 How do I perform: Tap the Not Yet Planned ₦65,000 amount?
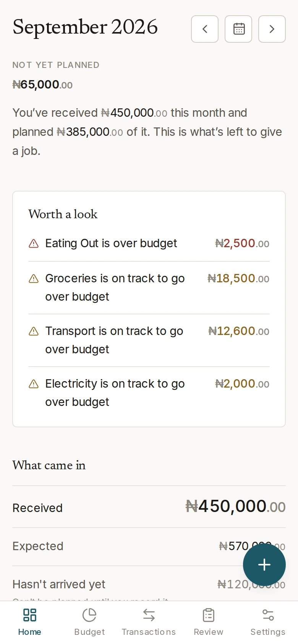(42, 84)
